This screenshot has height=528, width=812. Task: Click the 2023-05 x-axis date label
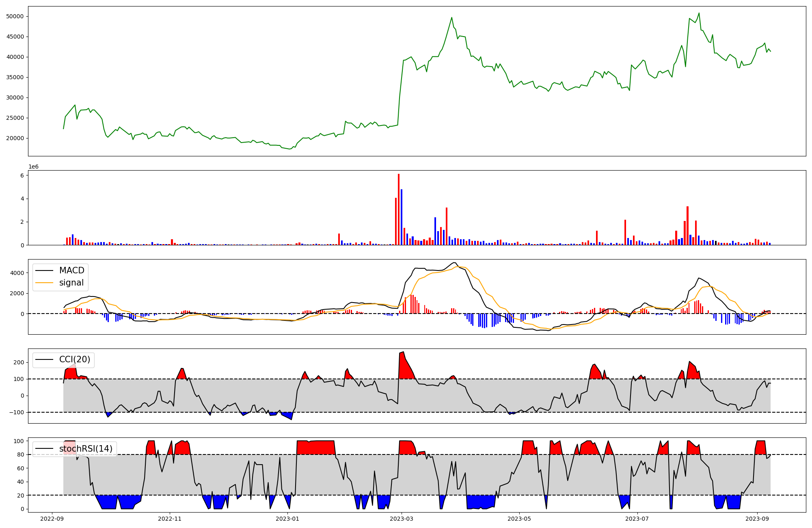[x=519, y=519]
